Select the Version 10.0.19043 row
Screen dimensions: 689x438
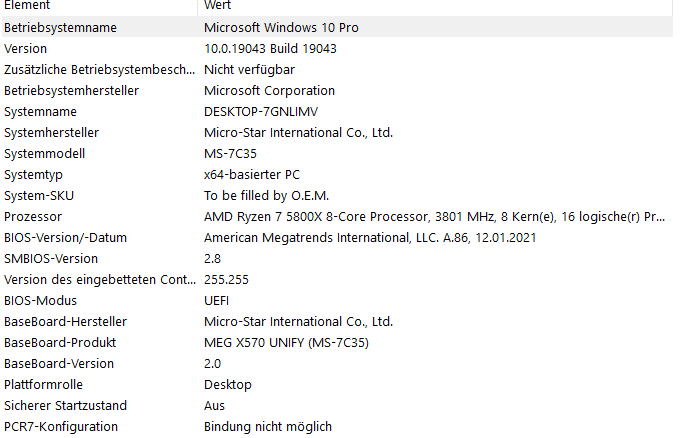click(x=337, y=48)
